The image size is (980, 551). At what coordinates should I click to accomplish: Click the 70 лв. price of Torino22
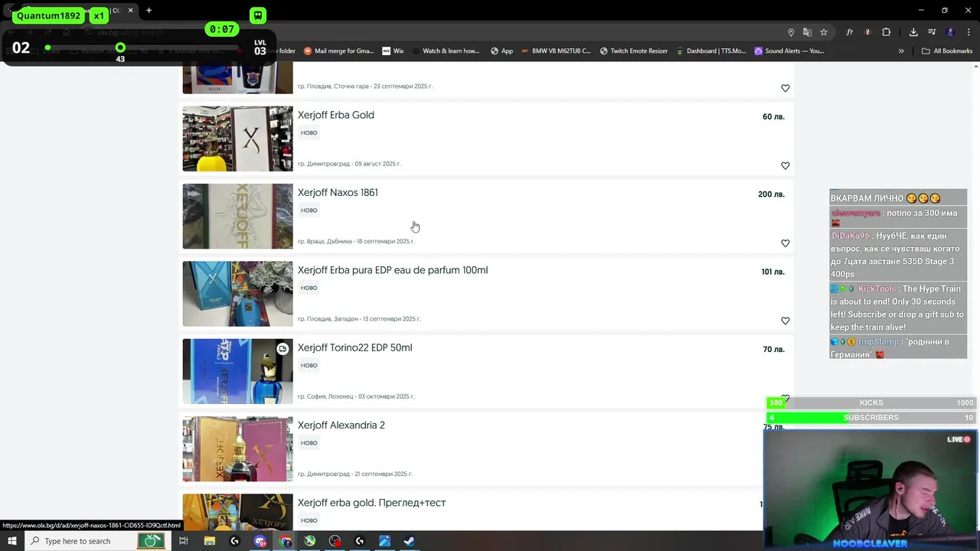(773, 350)
